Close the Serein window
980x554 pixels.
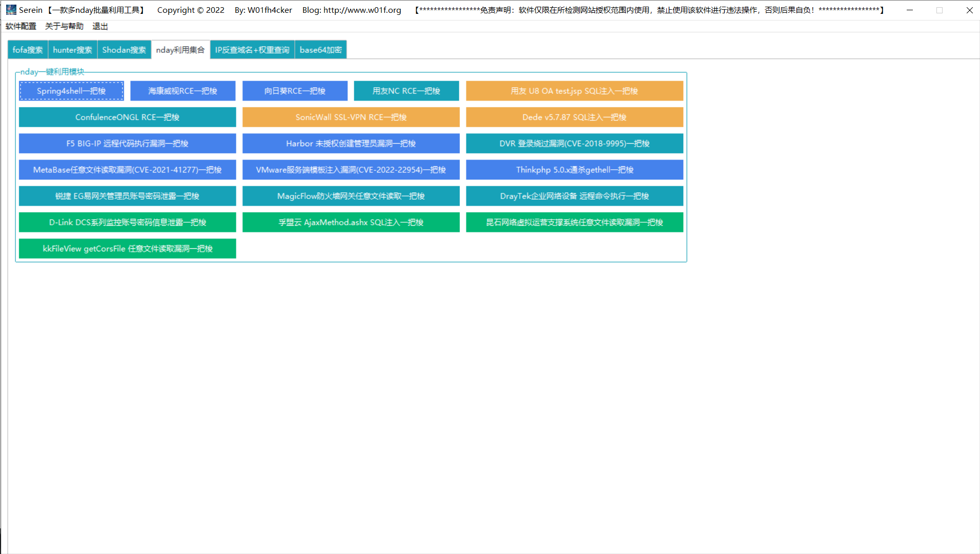tap(969, 10)
